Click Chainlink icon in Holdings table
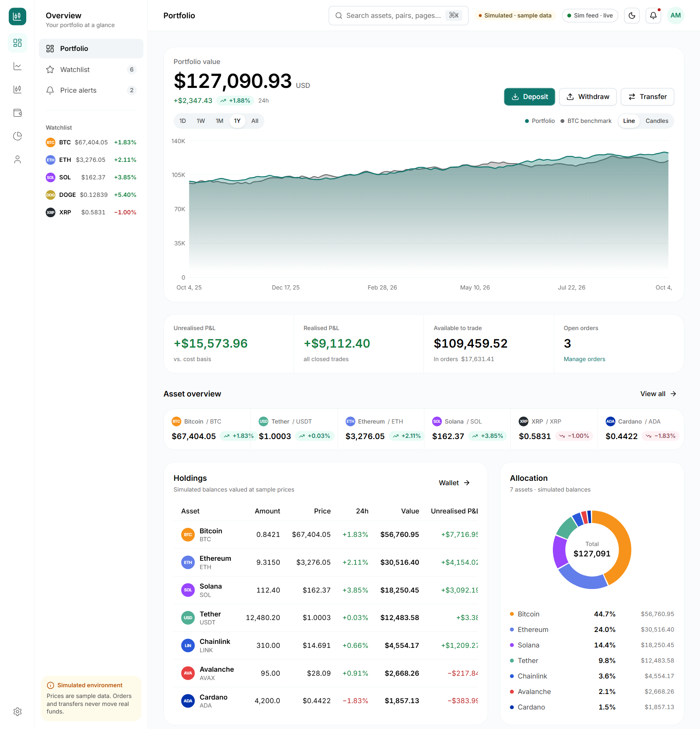The width and height of the screenshot is (700, 729). click(188, 645)
